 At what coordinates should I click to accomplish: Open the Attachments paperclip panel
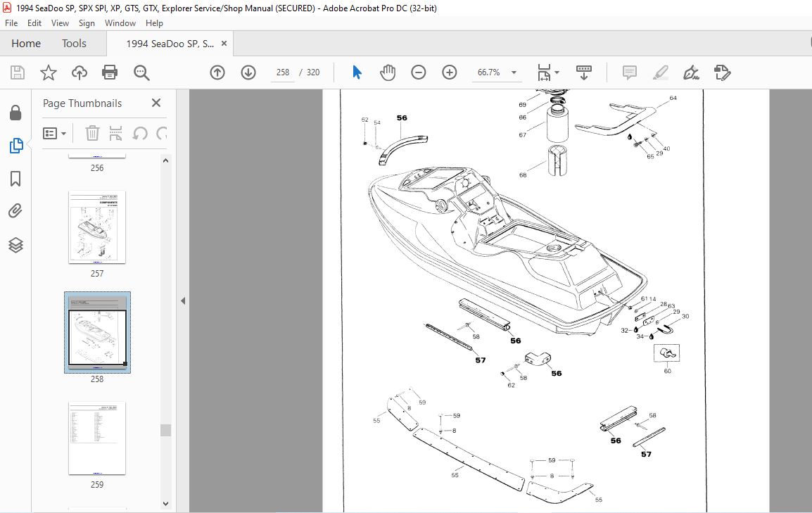[x=15, y=211]
